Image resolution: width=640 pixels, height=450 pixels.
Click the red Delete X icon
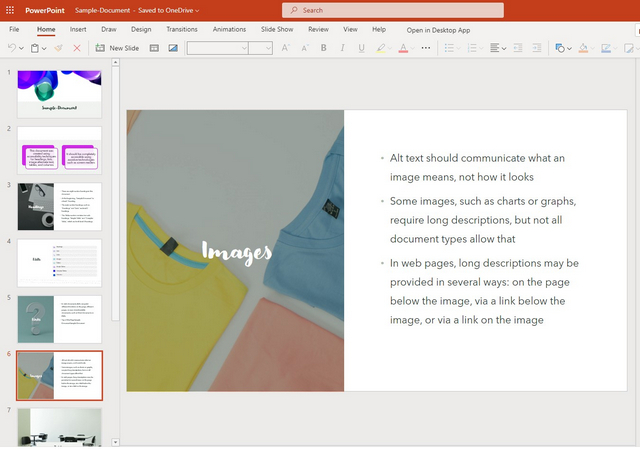click(x=77, y=48)
